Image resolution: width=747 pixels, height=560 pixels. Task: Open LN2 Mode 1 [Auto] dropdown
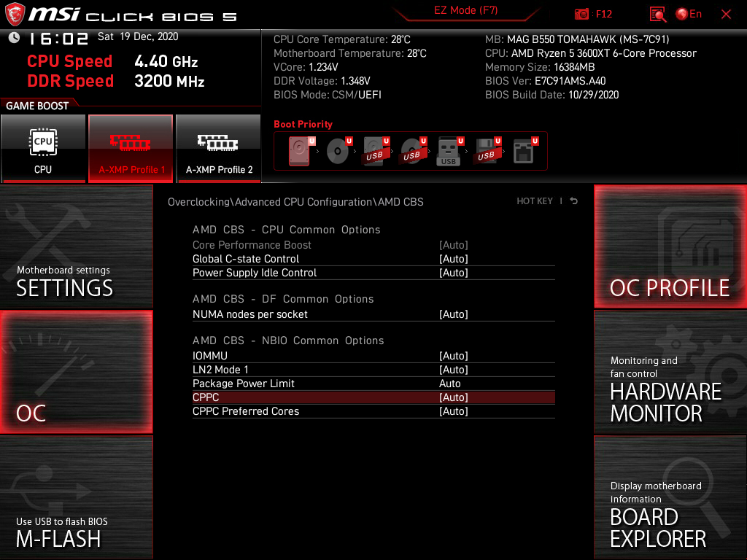[x=454, y=370]
